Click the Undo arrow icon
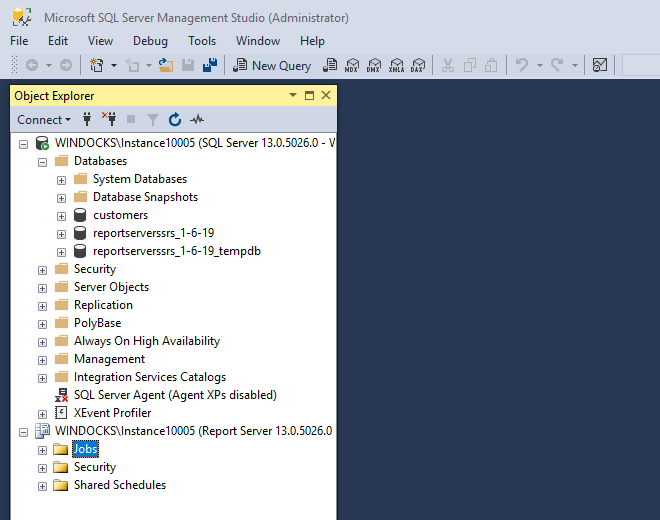The width and height of the screenshot is (660, 520). (522, 65)
